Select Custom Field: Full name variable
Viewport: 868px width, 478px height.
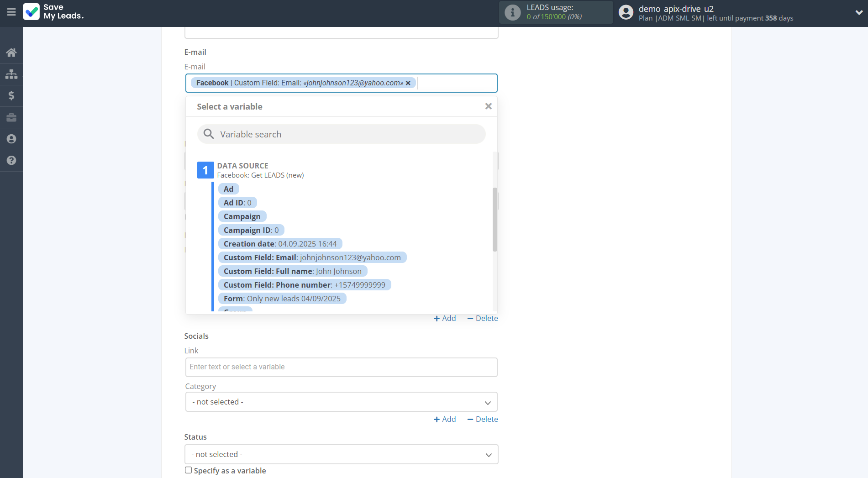coord(292,271)
